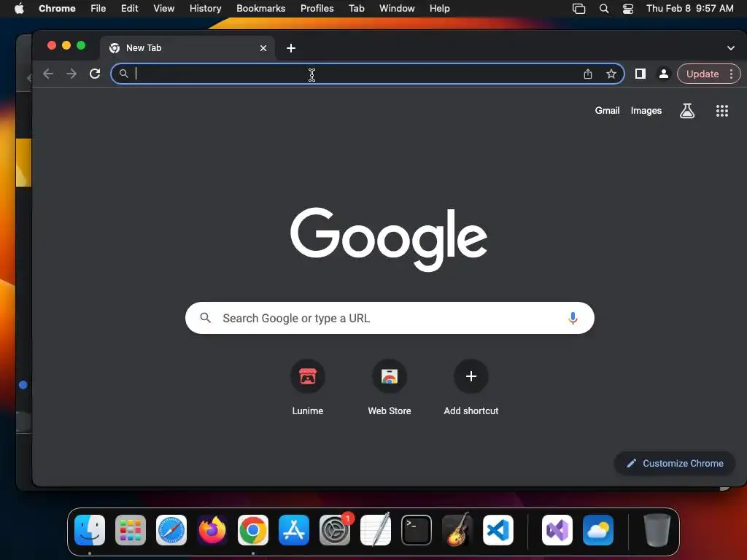Select the New Tab tab
The image size is (747, 560).
pyautogui.click(x=187, y=48)
